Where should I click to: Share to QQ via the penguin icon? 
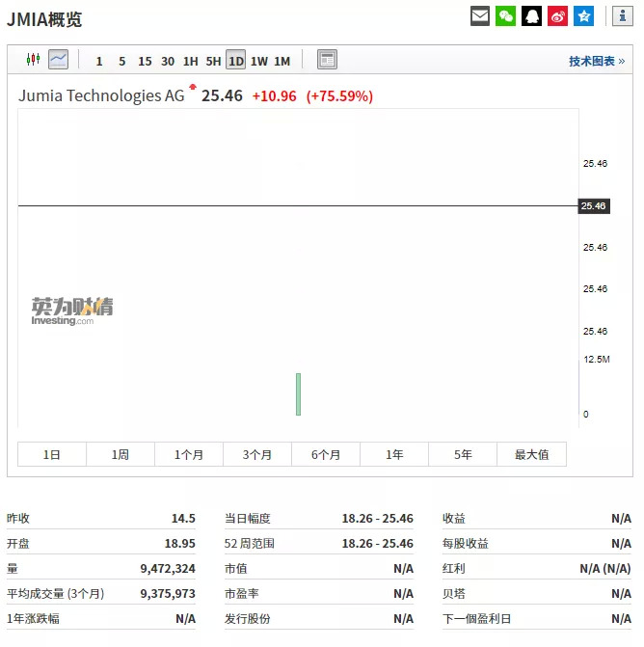tap(532, 16)
